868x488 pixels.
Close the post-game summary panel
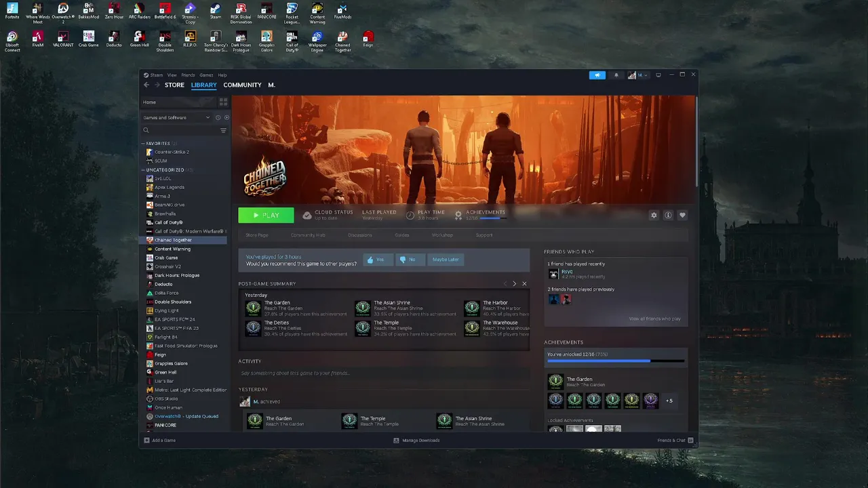524,283
